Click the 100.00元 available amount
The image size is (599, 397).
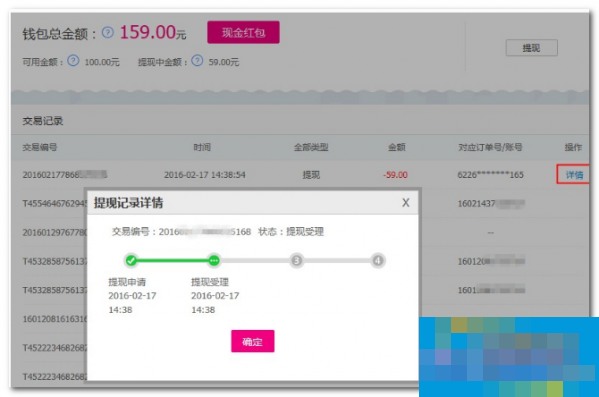click(x=102, y=62)
